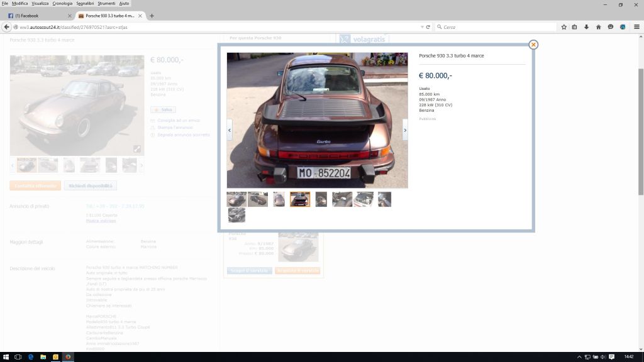
Task: Open the Action Center notifications
Action: (x=611, y=357)
